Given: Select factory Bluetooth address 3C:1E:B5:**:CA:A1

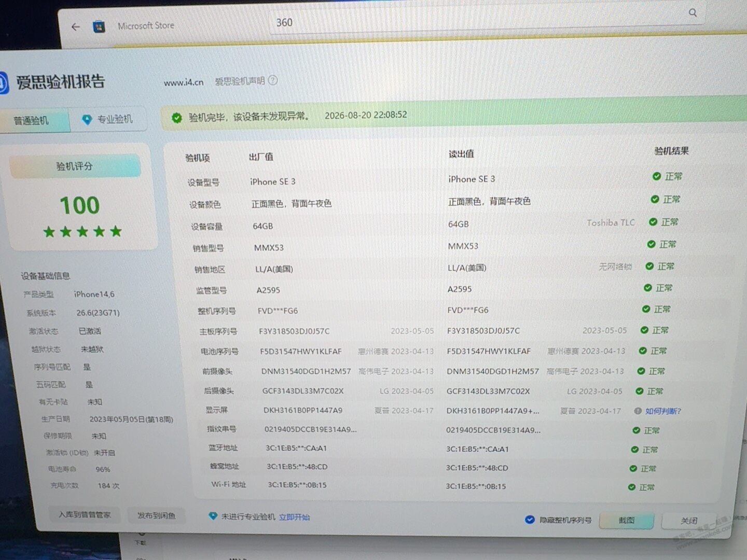Looking at the screenshot, I should (296, 449).
